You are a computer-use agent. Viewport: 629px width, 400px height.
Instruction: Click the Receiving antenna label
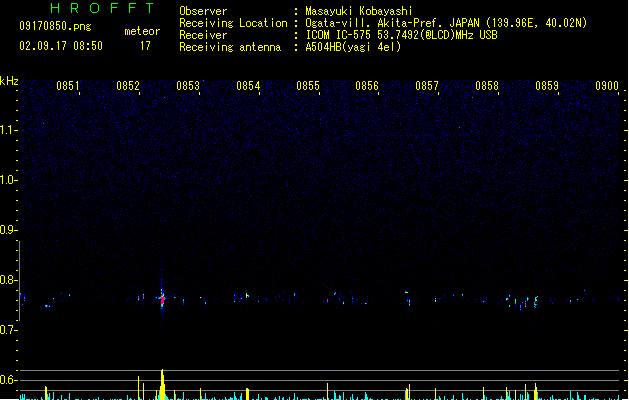click(x=230, y=47)
